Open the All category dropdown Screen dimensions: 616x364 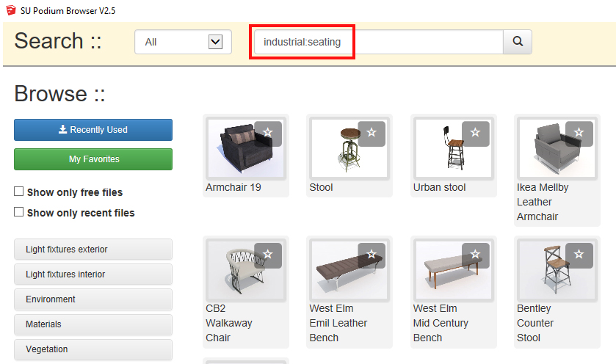(183, 42)
